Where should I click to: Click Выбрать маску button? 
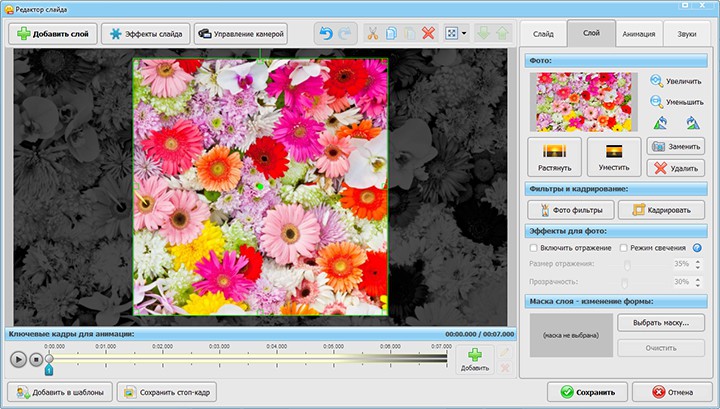click(x=661, y=323)
